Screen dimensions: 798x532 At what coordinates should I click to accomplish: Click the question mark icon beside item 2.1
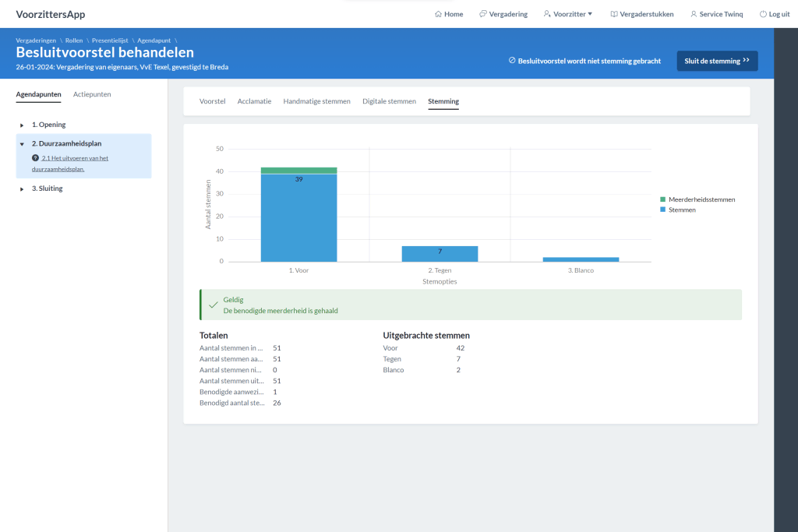tap(35, 158)
